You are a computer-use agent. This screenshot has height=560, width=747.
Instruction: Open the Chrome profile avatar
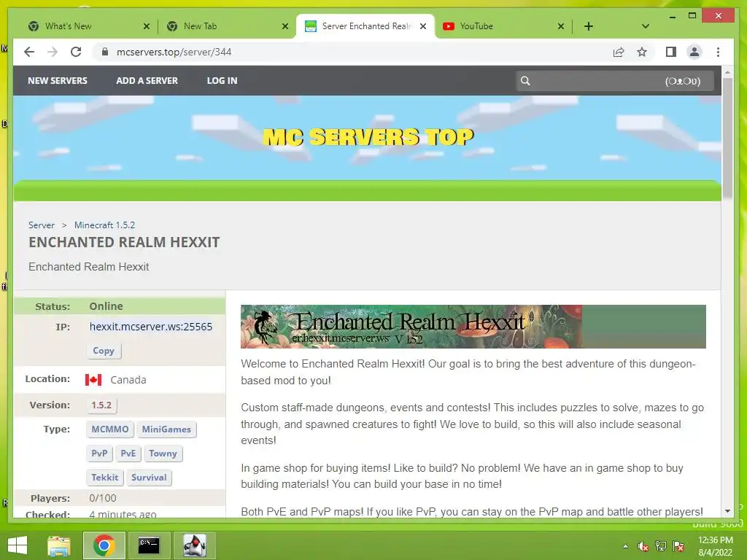[694, 52]
